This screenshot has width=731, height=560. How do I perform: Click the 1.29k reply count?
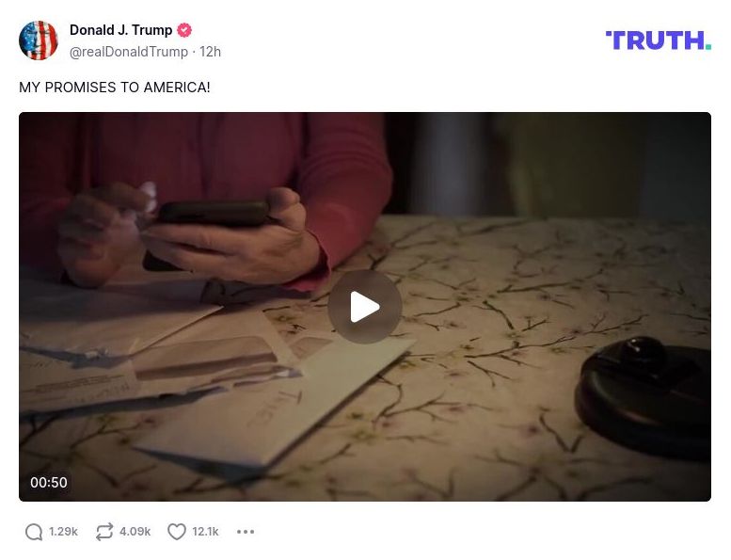pos(63,532)
